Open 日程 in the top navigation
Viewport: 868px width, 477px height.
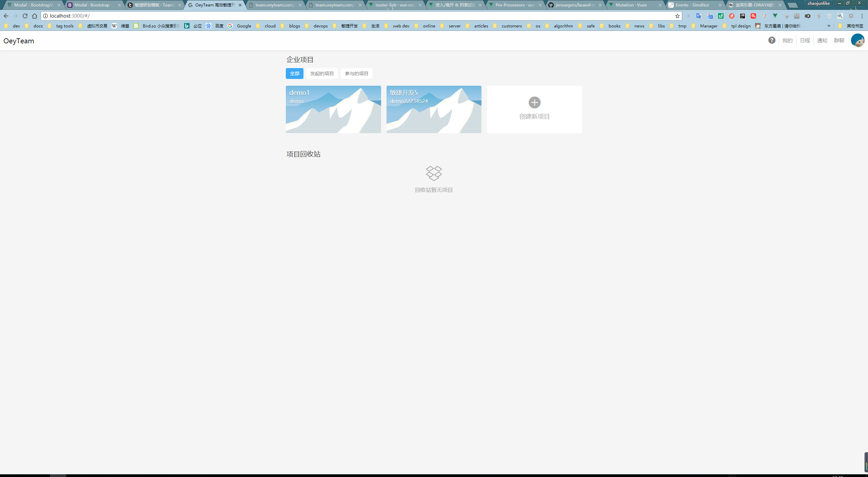(x=805, y=41)
